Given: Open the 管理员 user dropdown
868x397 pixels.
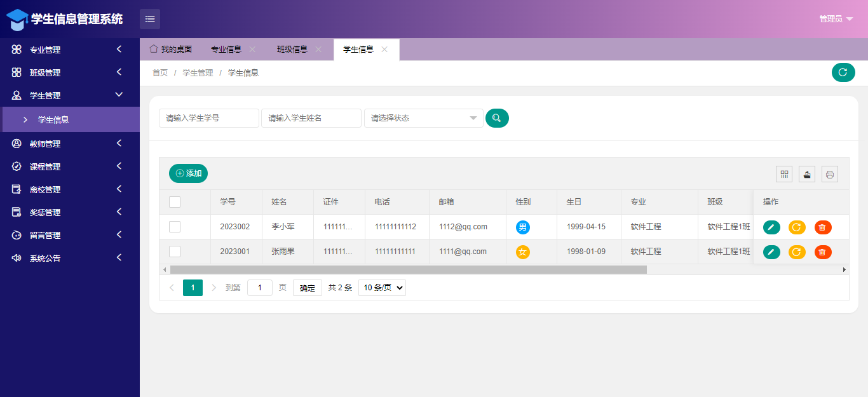Looking at the screenshot, I should click(x=836, y=19).
